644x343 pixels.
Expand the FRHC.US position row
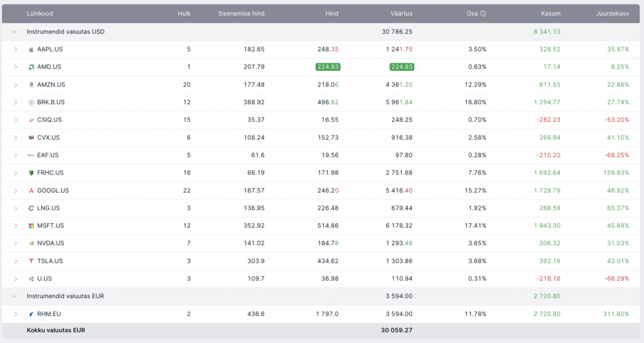(x=16, y=173)
